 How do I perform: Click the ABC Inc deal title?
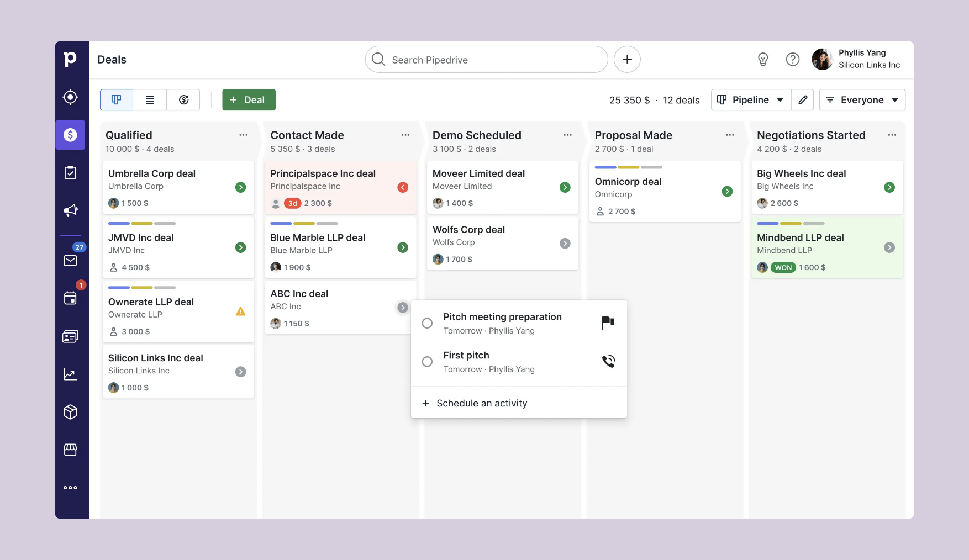pyautogui.click(x=299, y=294)
